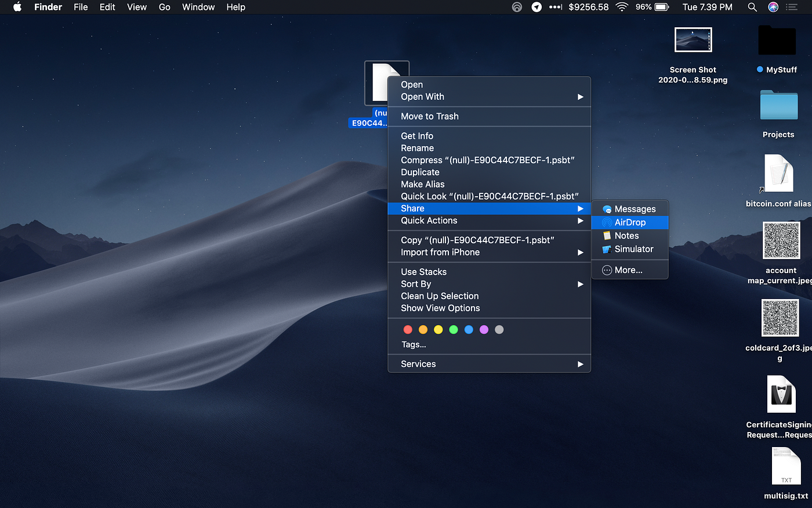812x508 pixels.
Task: Apply the green tag color
Action: point(454,330)
